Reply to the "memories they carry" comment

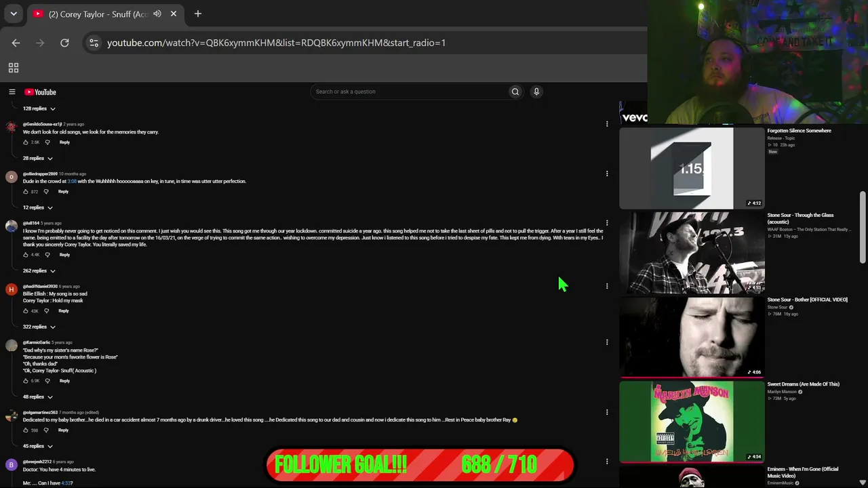point(64,142)
